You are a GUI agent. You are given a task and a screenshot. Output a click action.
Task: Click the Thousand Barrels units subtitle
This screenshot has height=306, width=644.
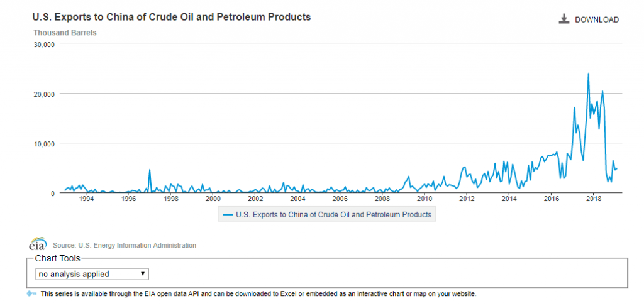[x=65, y=32]
